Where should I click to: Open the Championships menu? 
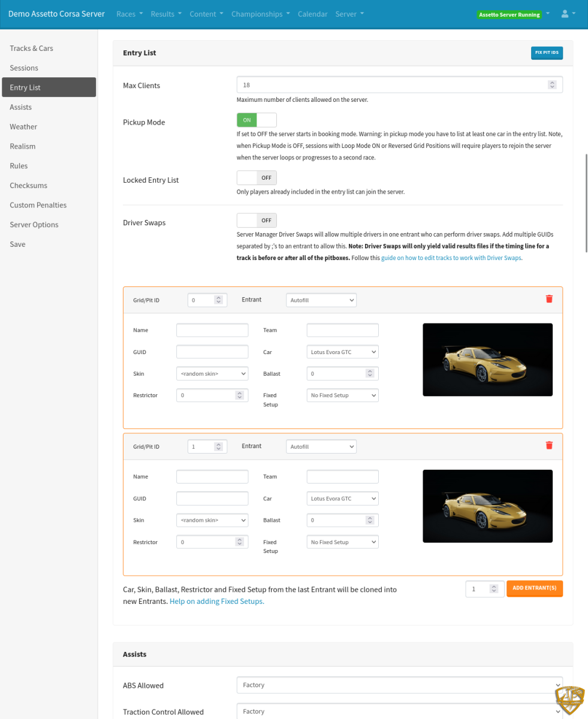[260, 14]
